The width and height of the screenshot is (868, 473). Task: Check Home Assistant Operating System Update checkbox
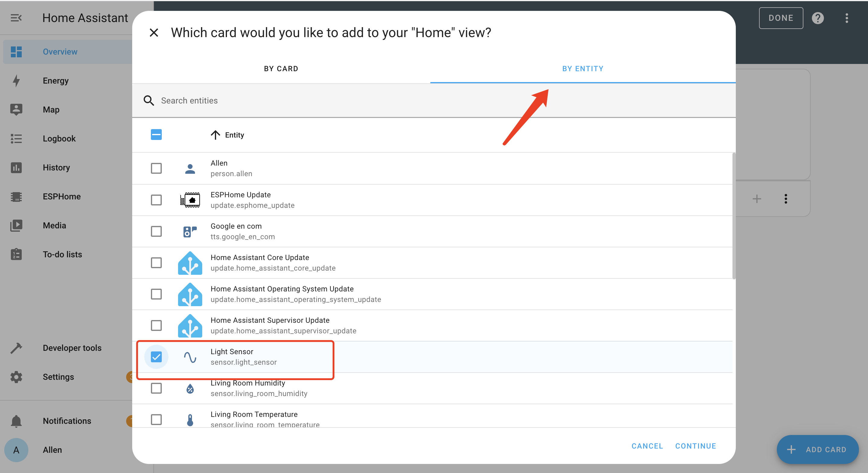(156, 294)
